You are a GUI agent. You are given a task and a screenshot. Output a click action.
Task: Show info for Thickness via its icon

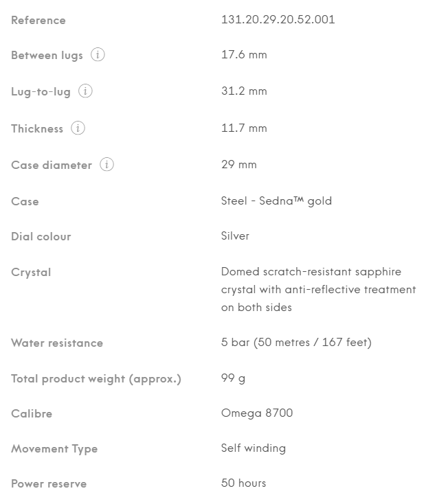coord(78,128)
